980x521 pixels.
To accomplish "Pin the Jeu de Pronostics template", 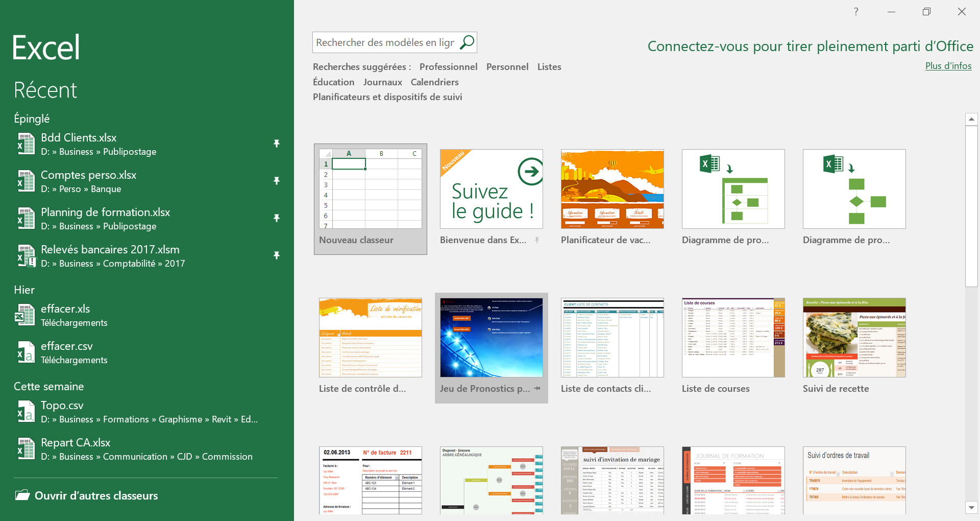I will point(537,389).
